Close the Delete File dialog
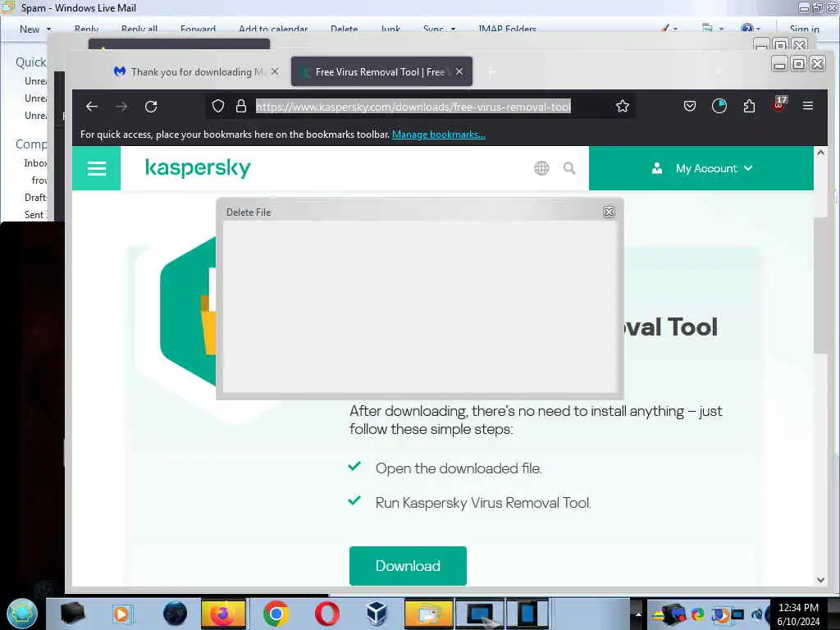The height and width of the screenshot is (630, 840). [x=609, y=212]
